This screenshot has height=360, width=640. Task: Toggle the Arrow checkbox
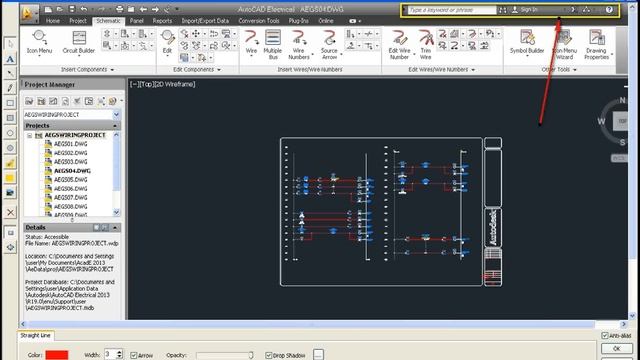[x=133, y=355]
